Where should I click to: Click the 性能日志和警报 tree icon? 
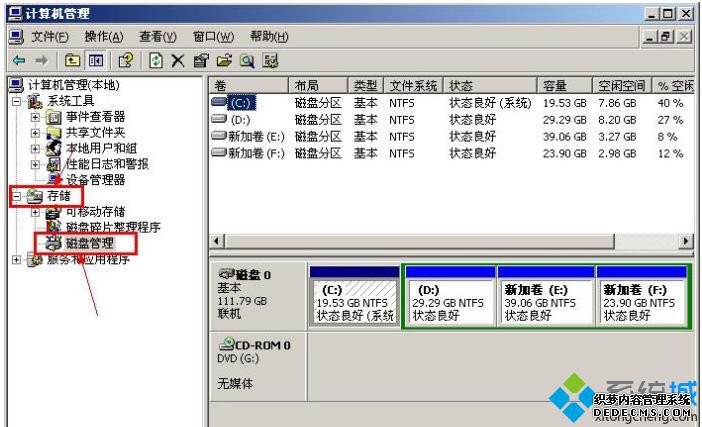tap(53, 164)
